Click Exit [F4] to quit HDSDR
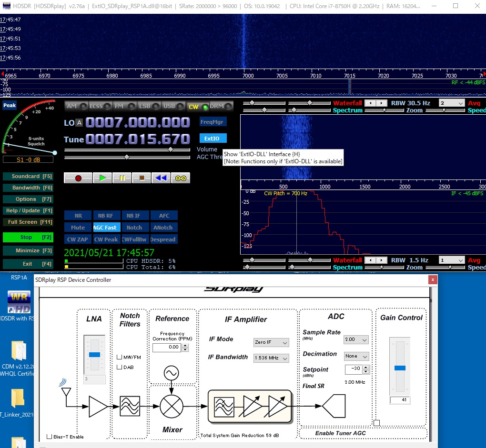The width and height of the screenshot is (486, 448). [28, 264]
